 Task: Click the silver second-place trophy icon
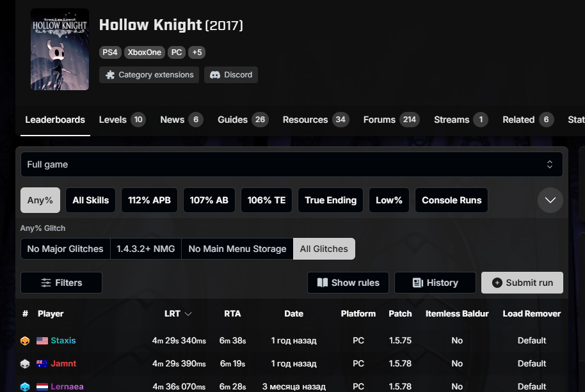[x=25, y=364]
